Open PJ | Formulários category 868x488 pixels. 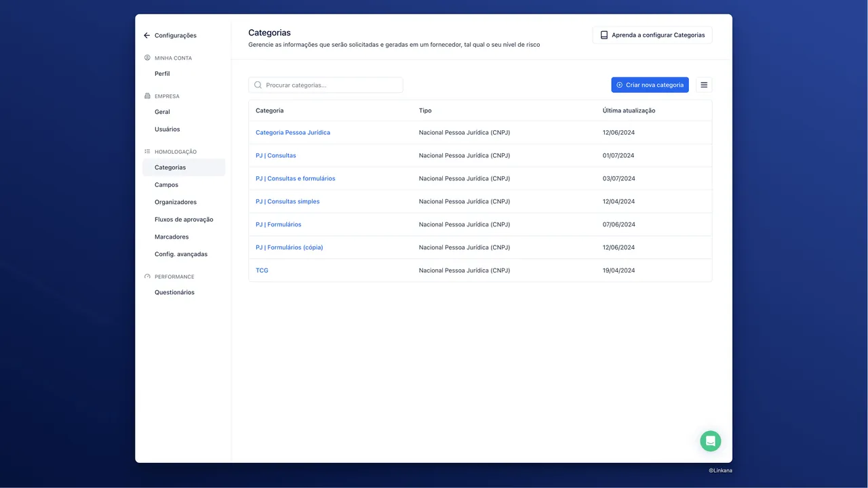[x=279, y=225]
